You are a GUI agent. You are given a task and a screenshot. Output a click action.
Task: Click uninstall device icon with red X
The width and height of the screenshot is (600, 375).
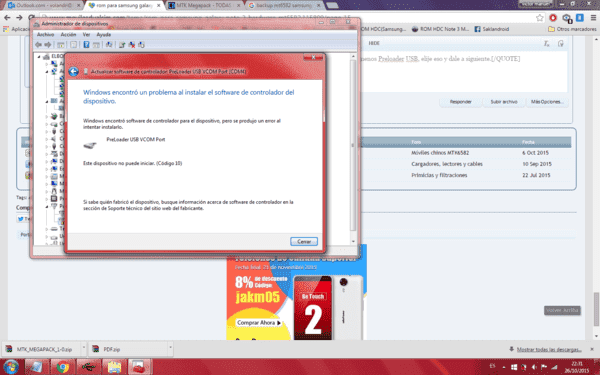[x=132, y=45]
